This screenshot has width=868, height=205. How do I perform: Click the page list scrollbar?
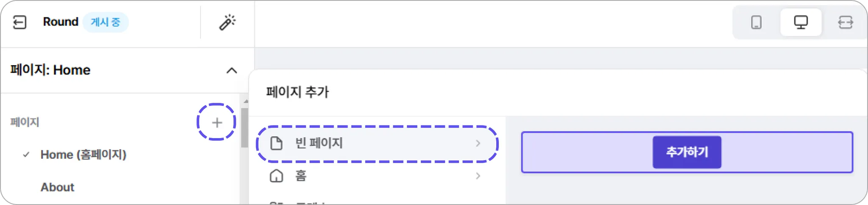point(245,128)
